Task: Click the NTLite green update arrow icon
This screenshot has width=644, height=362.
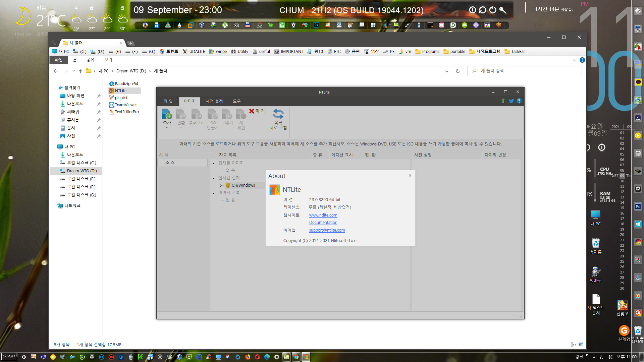Action: click(503, 101)
